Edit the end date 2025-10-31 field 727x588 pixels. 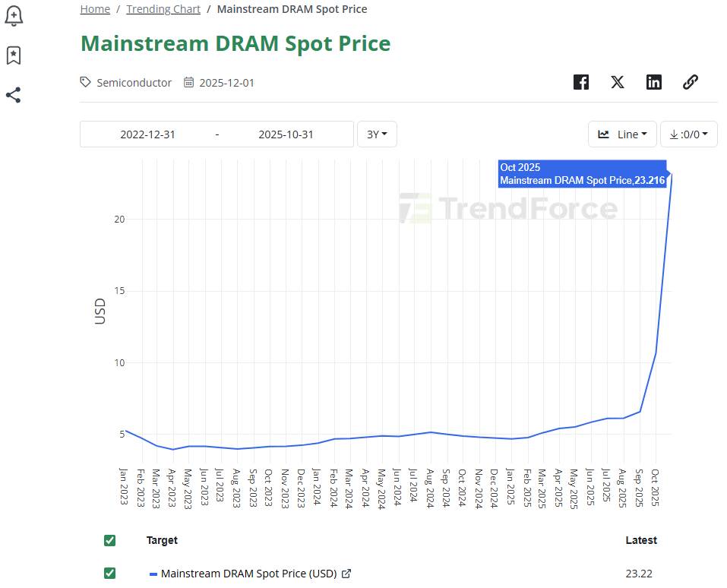[286, 134]
